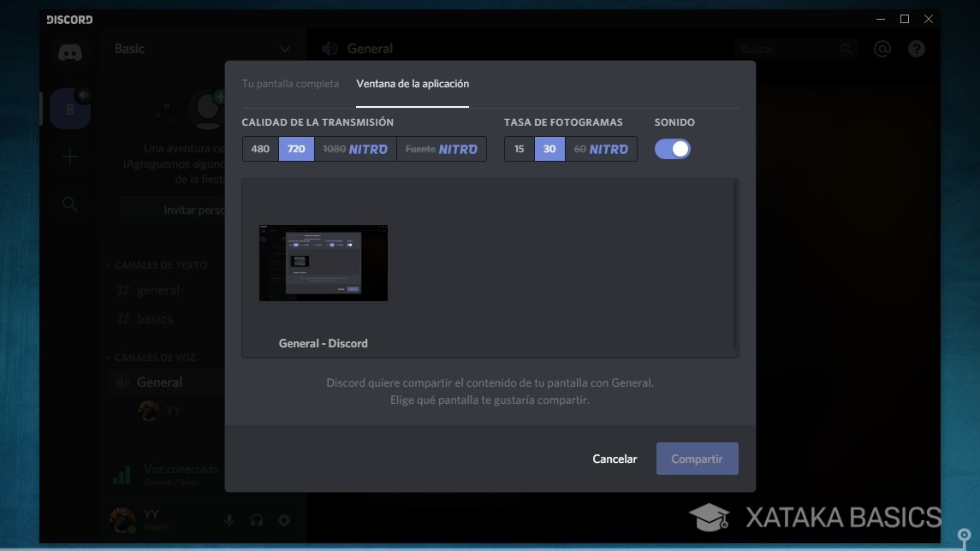
Task: Open the user settings gear icon
Action: pos(283,519)
